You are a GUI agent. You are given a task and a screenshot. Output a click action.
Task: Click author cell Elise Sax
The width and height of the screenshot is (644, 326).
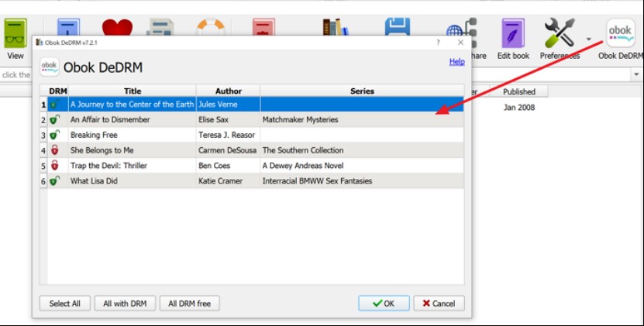[x=229, y=119]
